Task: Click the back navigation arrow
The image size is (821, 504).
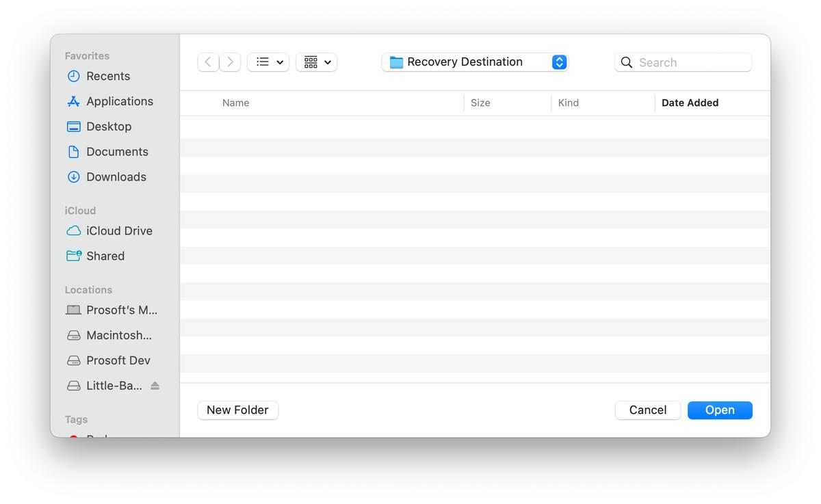Action: click(208, 62)
